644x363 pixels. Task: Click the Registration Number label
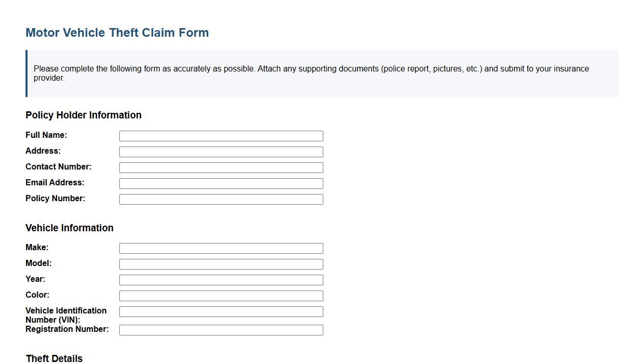[x=67, y=329]
